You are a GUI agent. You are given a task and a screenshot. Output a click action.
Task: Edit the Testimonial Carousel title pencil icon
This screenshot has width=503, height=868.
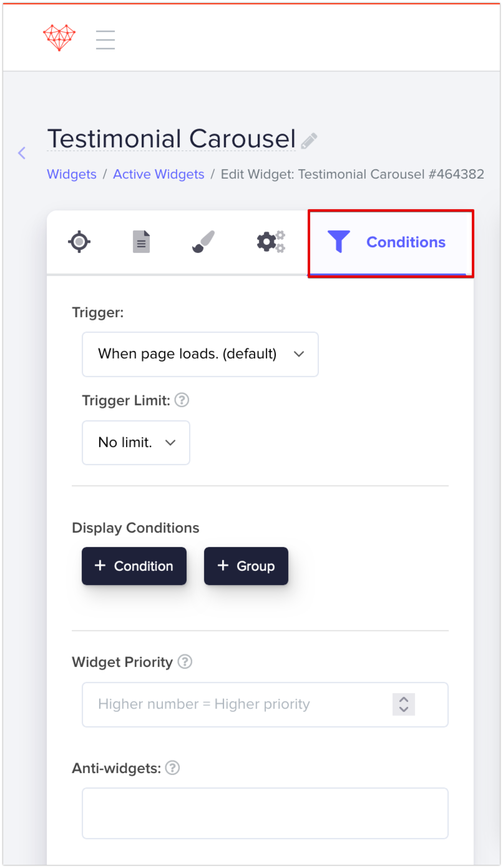pyautogui.click(x=309, y=140)
